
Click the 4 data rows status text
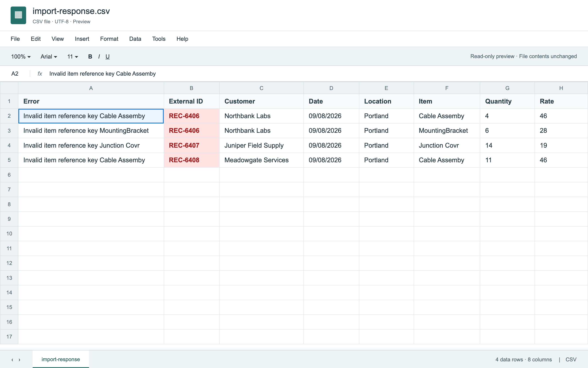pyautogui.click(x=524, y=360)
